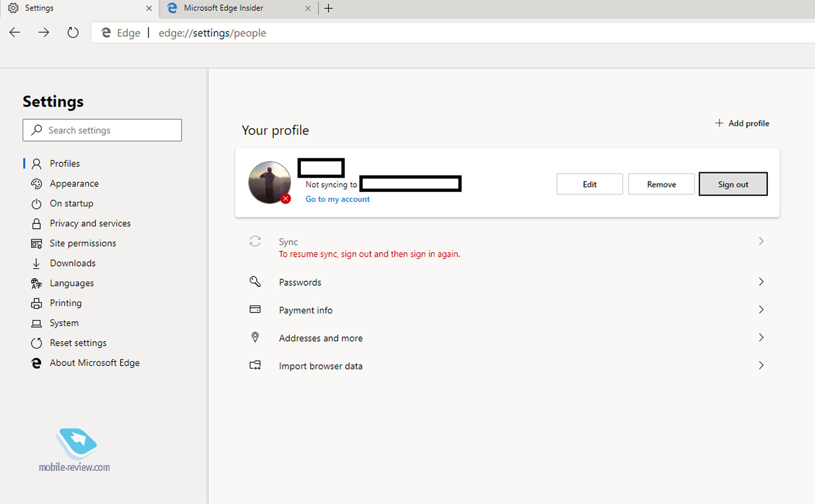The width and height of the screenshot is (815, 504).
Task: Go to Downloads settings
Action: click(73, 263)
